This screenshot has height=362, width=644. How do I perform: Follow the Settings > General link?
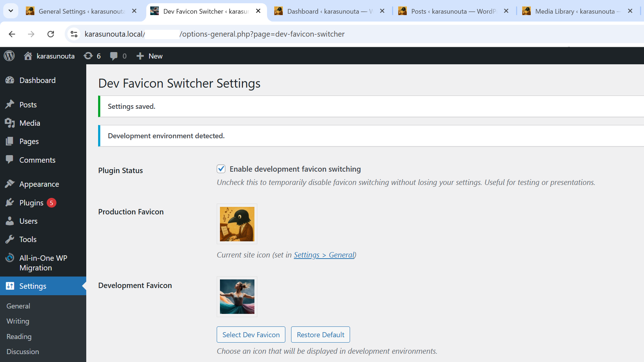click(x=324, y=255)
